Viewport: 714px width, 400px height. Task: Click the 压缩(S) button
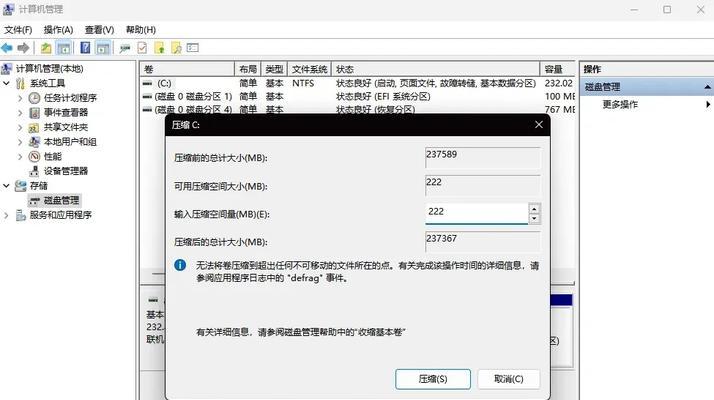tap(433, 379)
